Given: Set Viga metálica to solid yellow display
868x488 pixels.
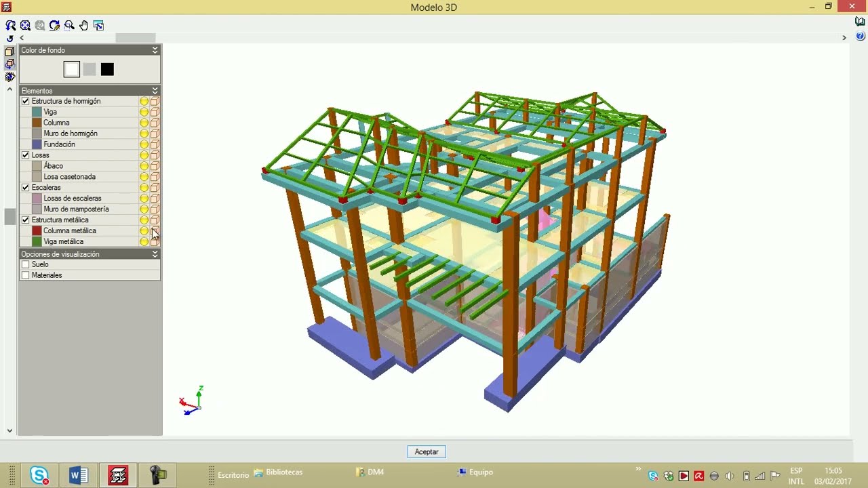Looking at the screenshot, I should 144,242.
